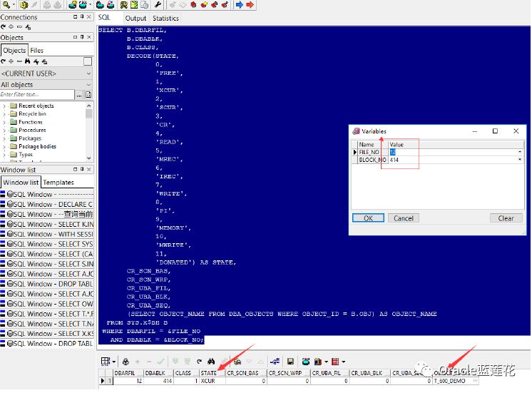Image resolution: width=532 pixels, height=393 pixels.
Task: Expand the Functions folder in tree
Action: (x=5, y=122)
